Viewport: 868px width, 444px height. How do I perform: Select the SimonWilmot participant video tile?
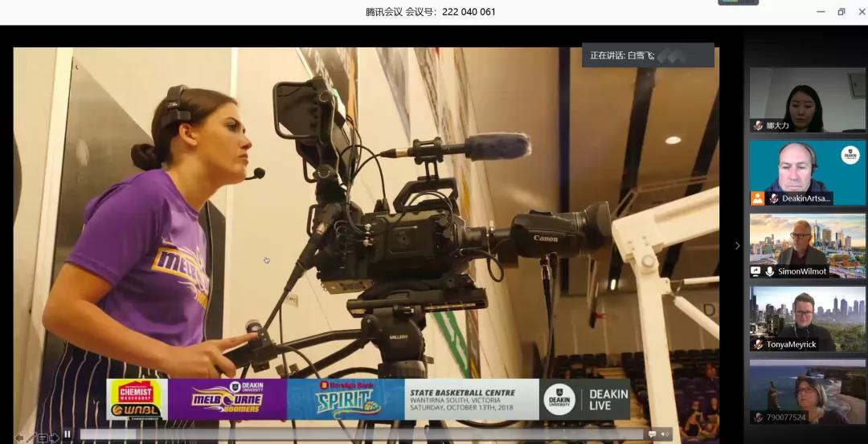tap(808, 245)
